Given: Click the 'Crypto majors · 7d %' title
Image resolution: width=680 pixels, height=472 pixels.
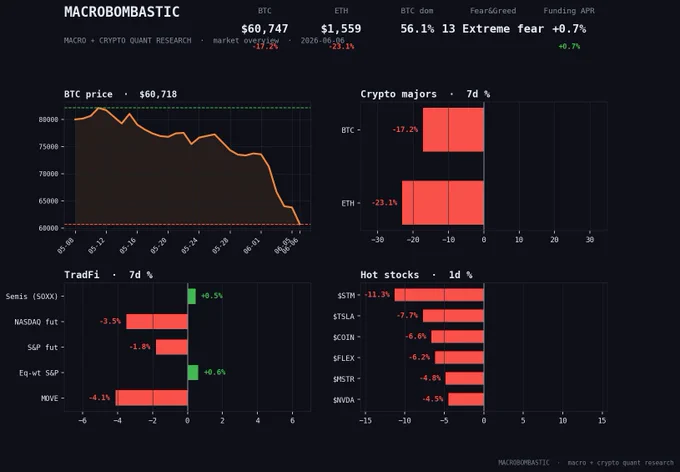Looking at the screenshot, I should click(425, 94).
